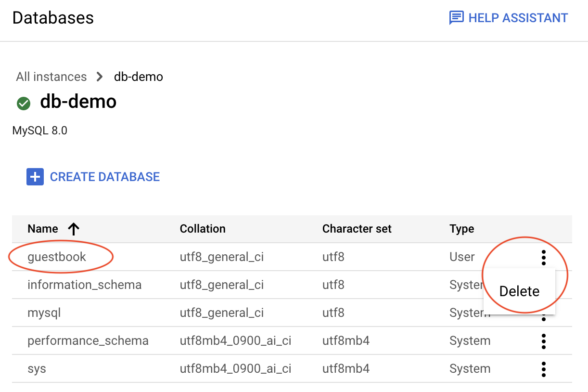
Task: Expand the Type column sorting options
Action: click(461, 229)
